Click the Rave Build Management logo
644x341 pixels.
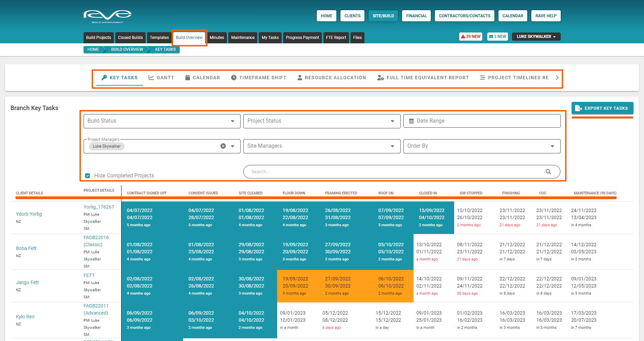[107, 16]
